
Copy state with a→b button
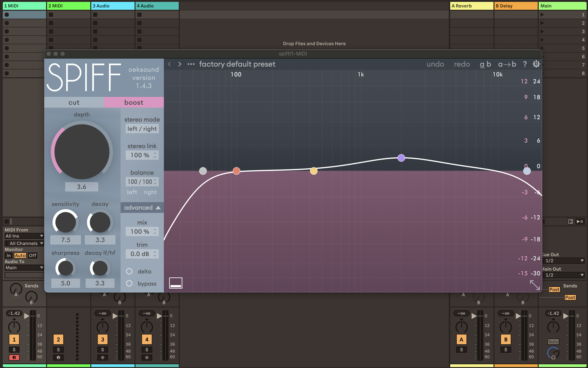[507, 64]
